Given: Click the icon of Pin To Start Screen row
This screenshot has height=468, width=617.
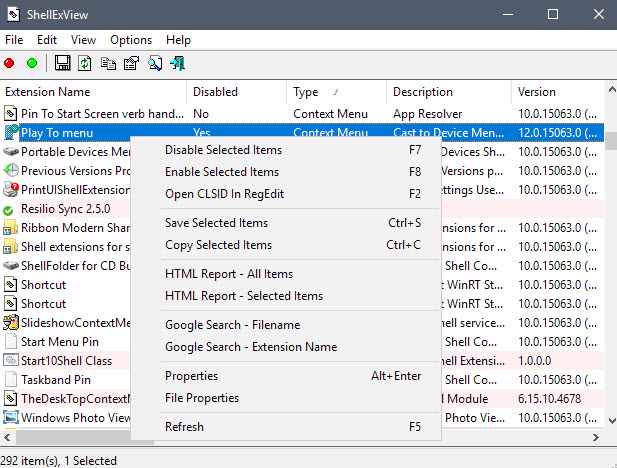Looking at the screenshot, I should (x=11, y=113).
